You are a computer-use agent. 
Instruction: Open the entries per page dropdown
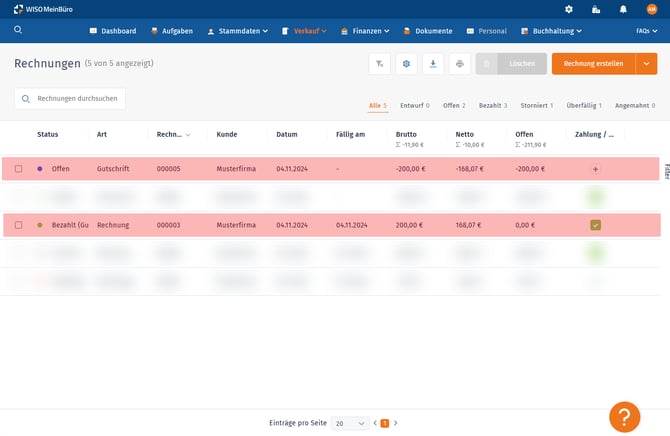point(350,423)
